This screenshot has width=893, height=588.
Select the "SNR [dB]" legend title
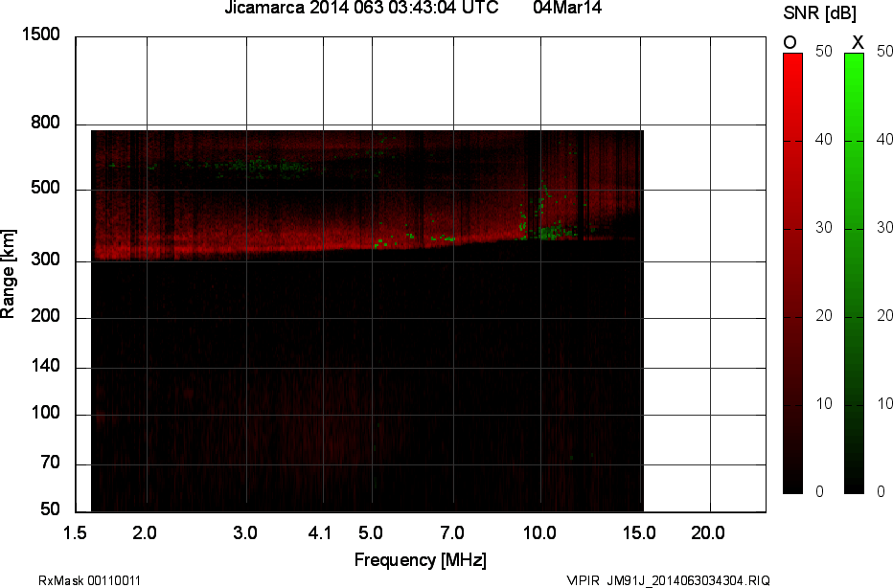tap(820, 12)
